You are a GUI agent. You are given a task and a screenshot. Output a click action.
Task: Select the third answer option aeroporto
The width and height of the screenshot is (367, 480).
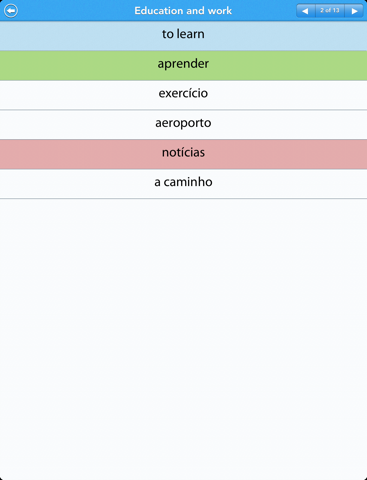click(x=183, y=125)
